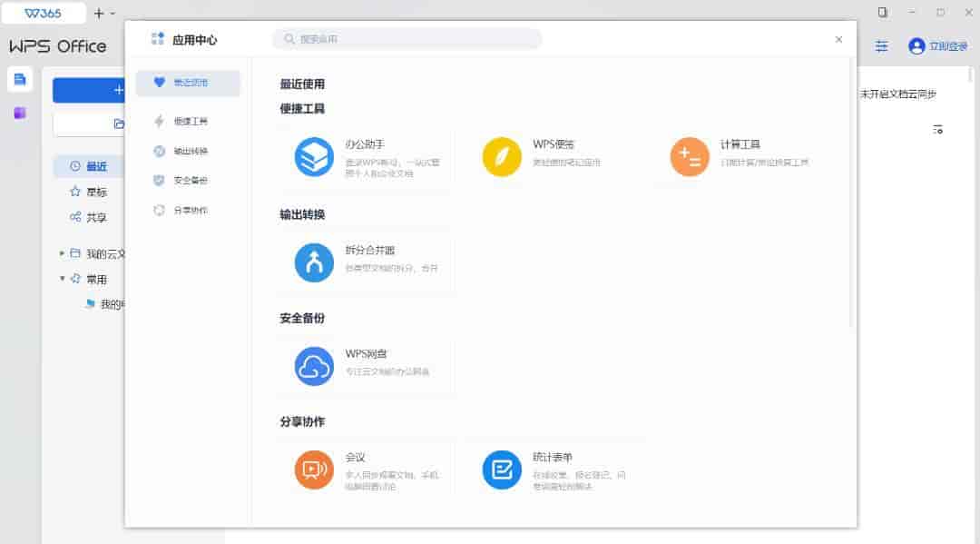Screen dimensions: 980x544
Task: Open the 统计表单 form icon
Action: [502, 470]
